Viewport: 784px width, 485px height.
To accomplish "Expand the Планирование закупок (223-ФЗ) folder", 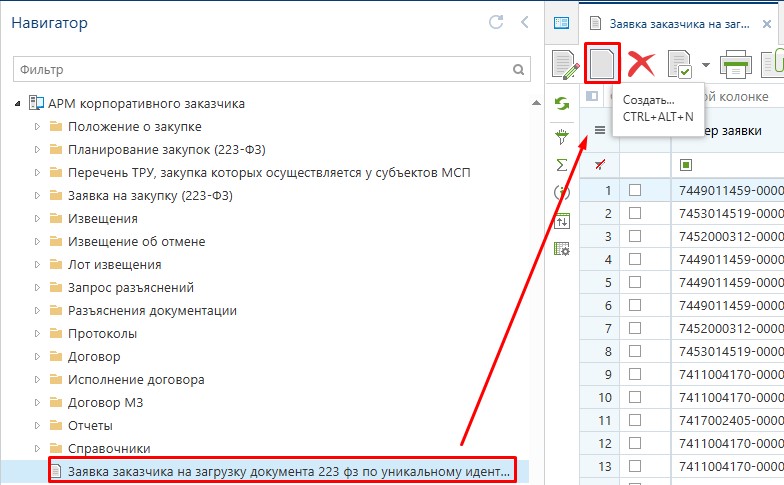I will click(x=37, y=150).
